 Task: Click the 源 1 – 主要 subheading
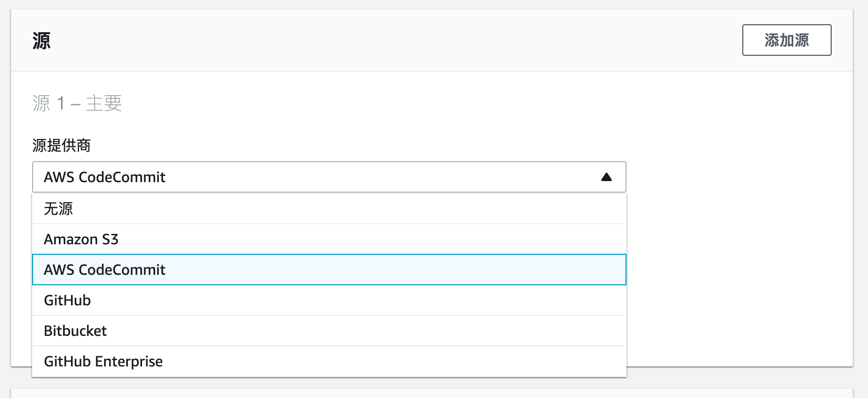tap(77, 103)
